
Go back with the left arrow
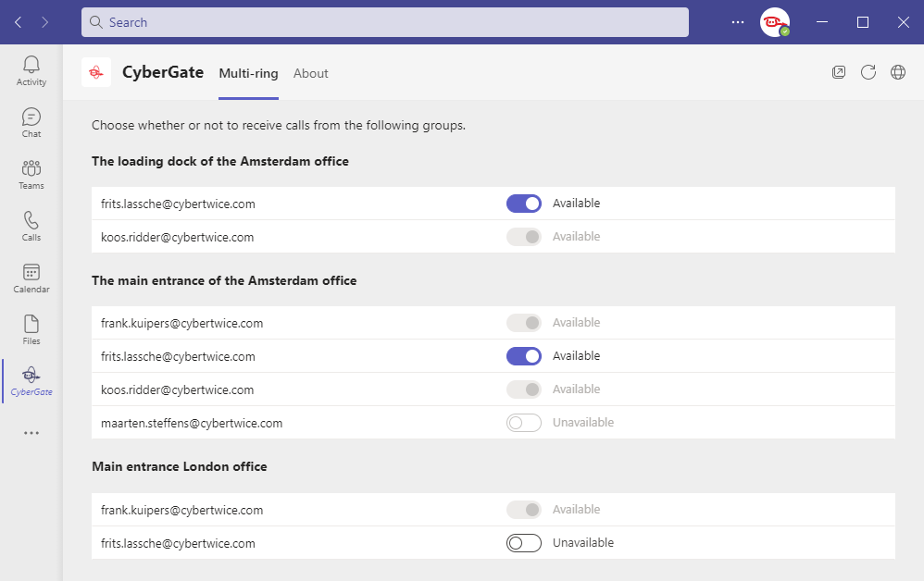(19, 22)
